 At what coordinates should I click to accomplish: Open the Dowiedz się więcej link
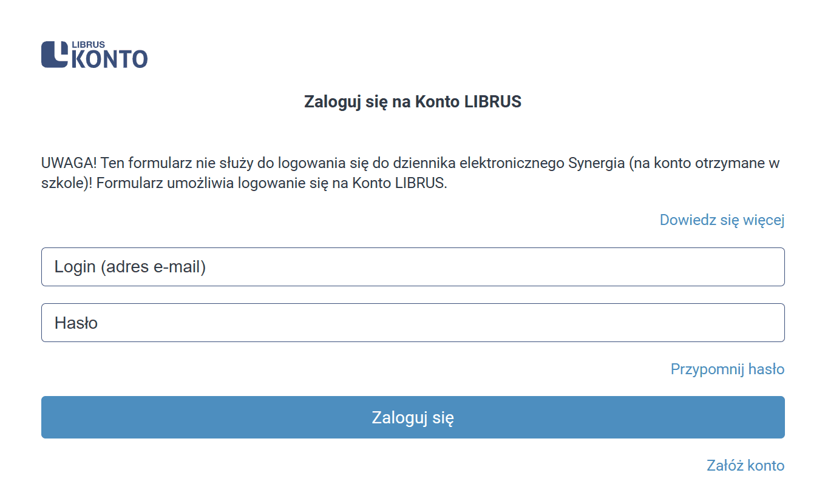[722, 220]
